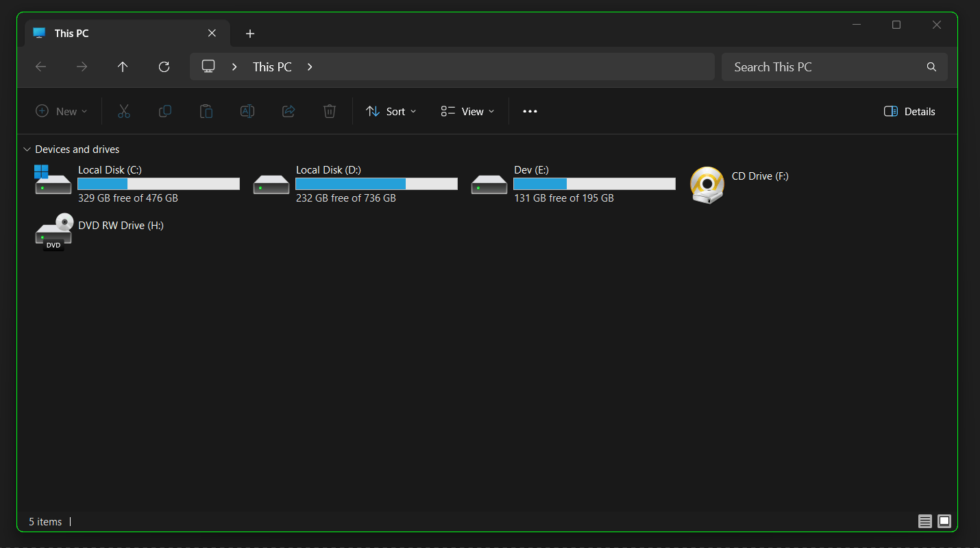Click the Rename icon in toolbar

[247, 111]
